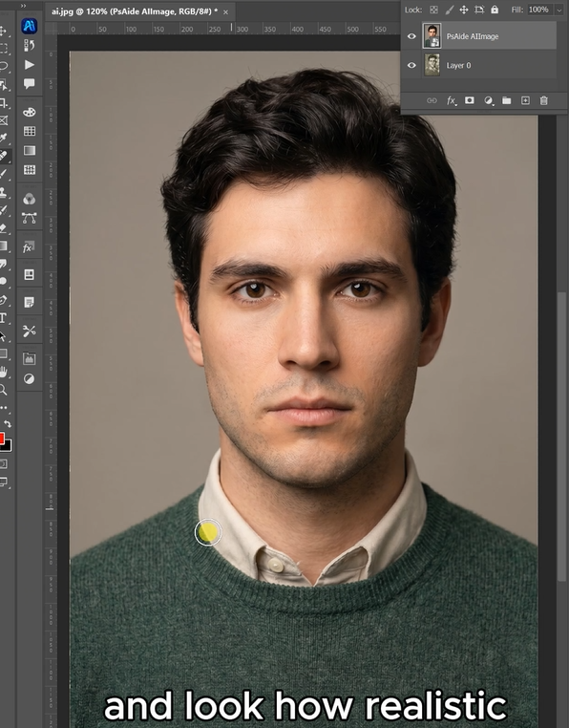The image size is (569, 728).
Task: Close the ai.jpg document tab
Action: coord(225,12)
